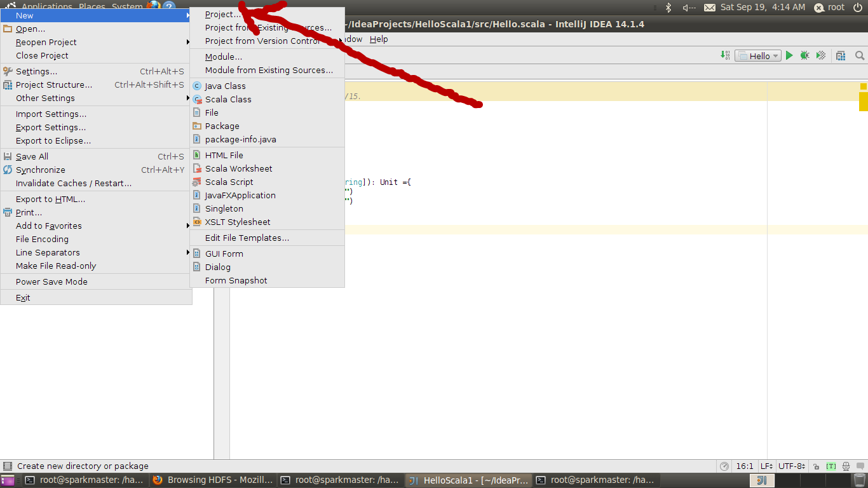This screenshot has width=868, height=488.
Task: Open the Help menu in menu bar
Action: [x=379, y=39]
